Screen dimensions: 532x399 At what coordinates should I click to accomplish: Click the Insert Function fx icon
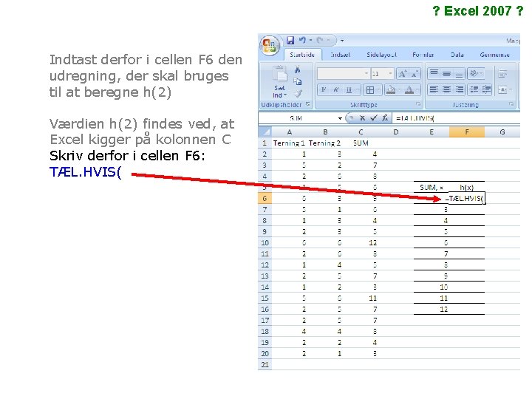click(385, 118)
